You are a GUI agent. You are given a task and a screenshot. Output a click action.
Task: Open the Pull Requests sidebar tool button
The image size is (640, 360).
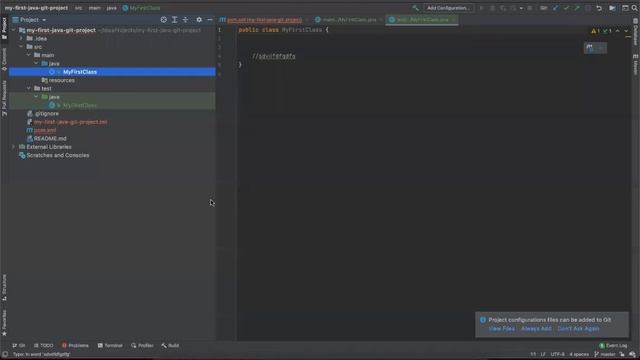coord(4,98)
